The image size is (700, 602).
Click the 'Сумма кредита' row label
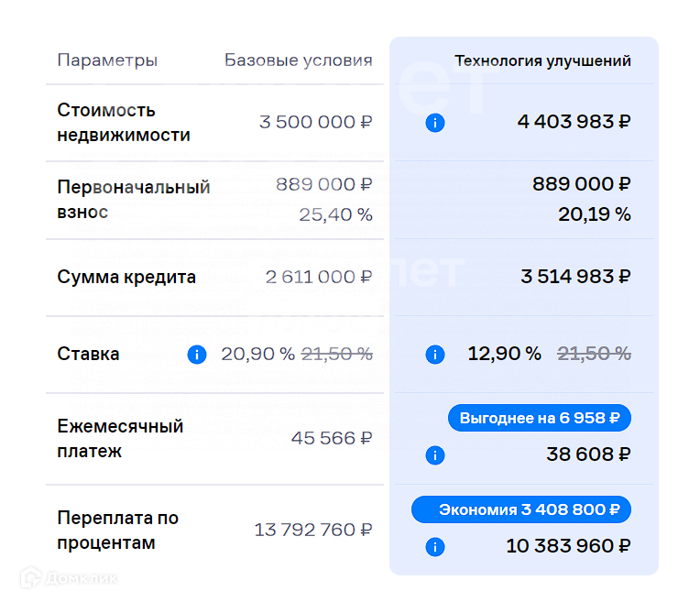point(126,277)
